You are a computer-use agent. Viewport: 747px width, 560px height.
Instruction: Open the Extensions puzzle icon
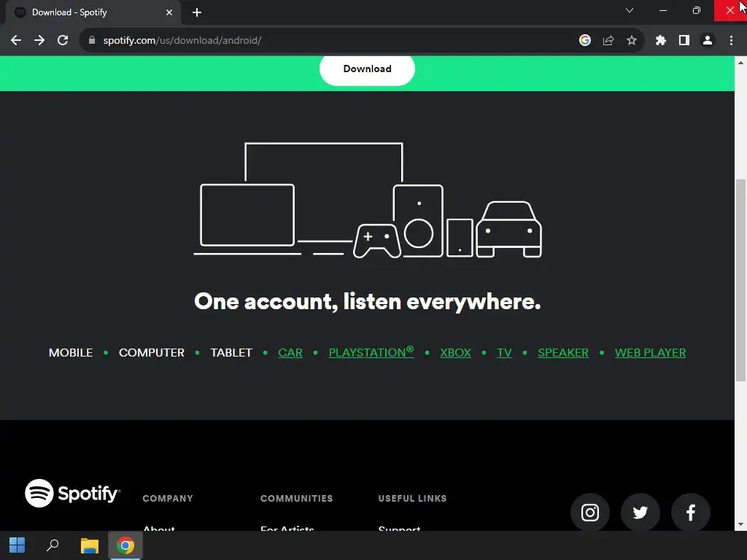point(660,41)
